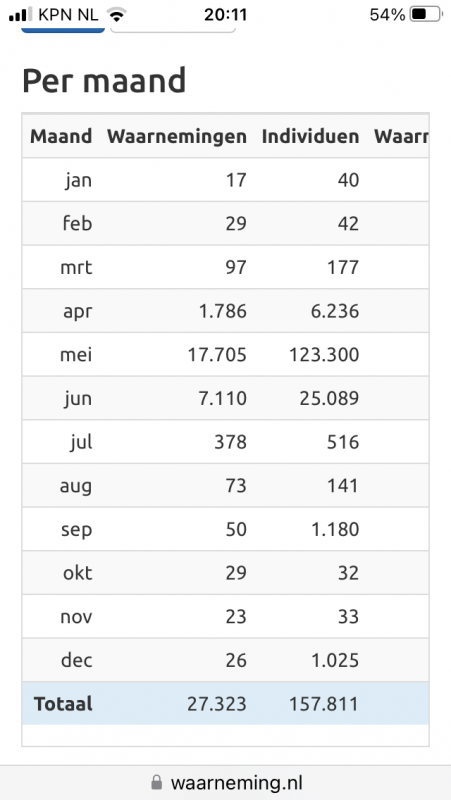
Task: Tap the 123.300 individuals value
Action: [x=324, y=355]
